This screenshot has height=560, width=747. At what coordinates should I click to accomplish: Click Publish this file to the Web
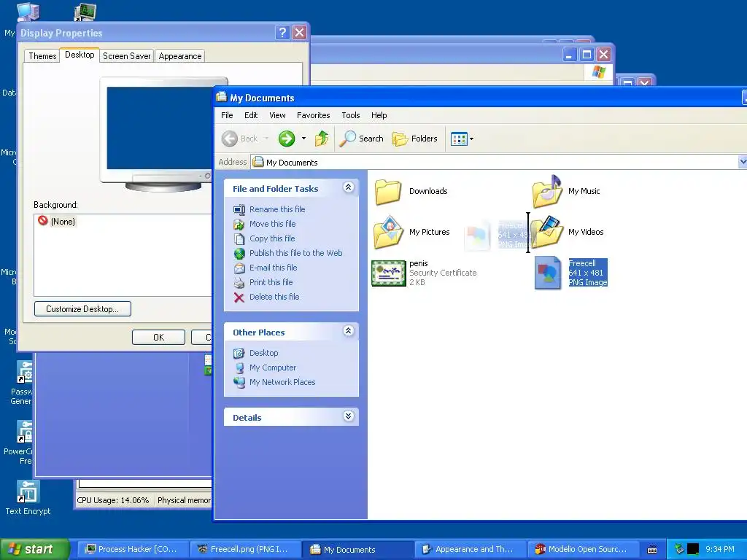295,253
